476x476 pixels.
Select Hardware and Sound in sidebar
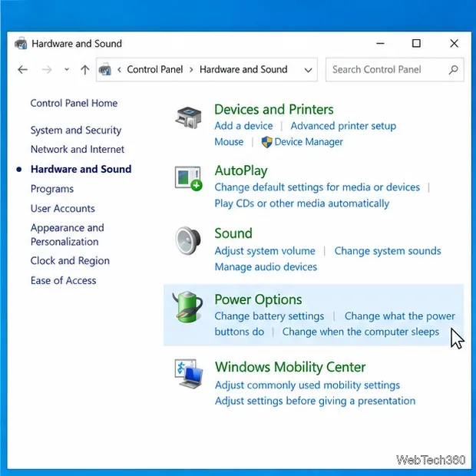[81, 169]
